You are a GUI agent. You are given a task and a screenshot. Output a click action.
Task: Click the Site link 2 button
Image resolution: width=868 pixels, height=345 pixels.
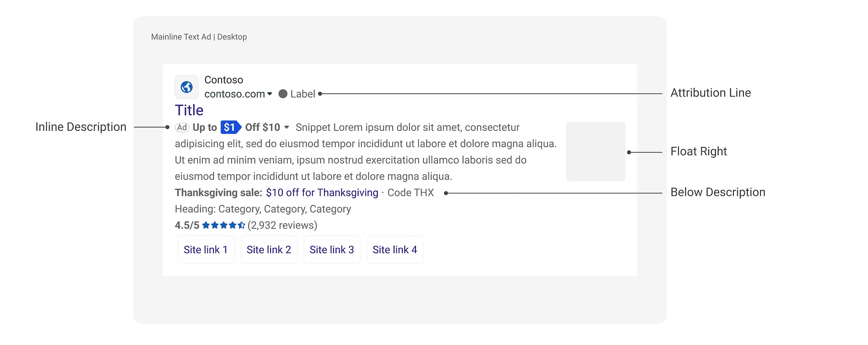click(x=269, y=250)
